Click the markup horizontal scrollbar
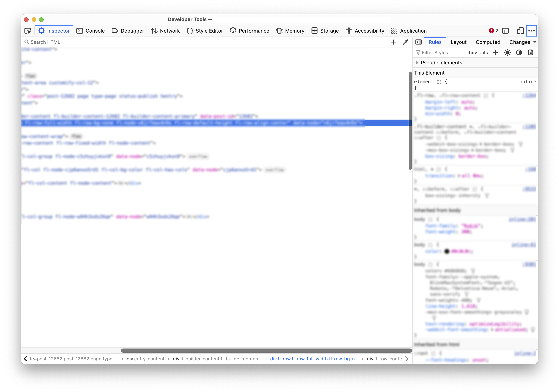 click(x=266, y=351)
